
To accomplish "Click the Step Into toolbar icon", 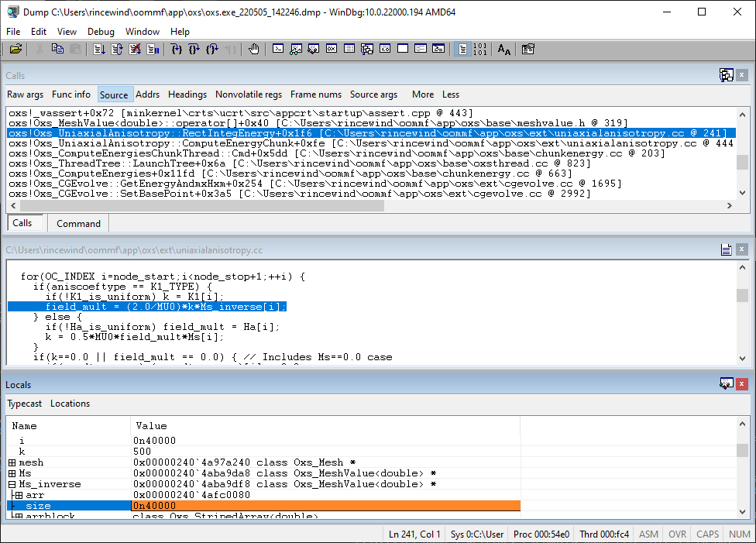I will pyautogui.click(x=177, y=50).
